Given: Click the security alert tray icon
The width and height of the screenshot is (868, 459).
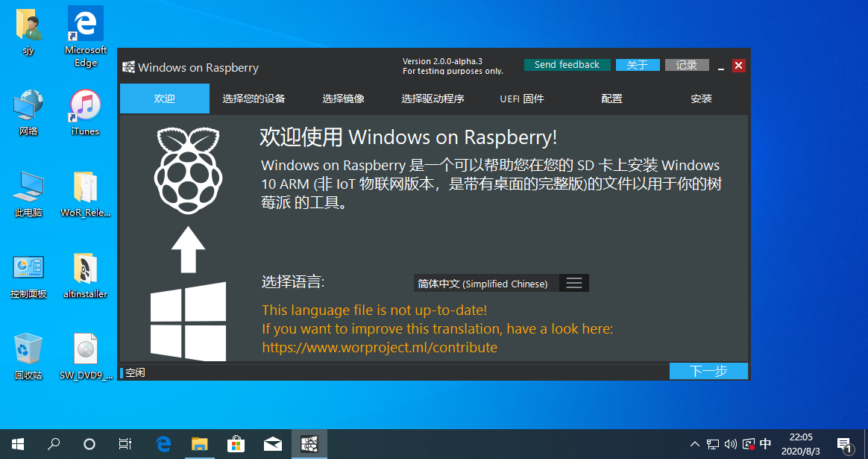Looking at the screenshot, I should [x=749, y=444].
